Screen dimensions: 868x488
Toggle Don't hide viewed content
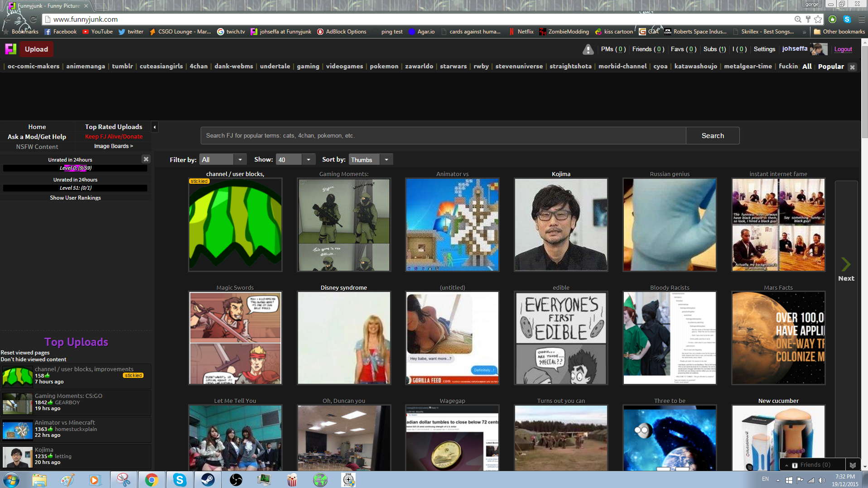(33, 359)
